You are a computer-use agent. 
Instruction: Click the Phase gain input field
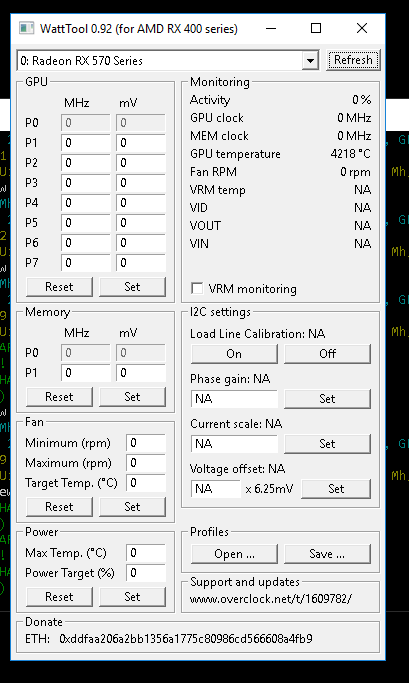click(x=234, y=399)
